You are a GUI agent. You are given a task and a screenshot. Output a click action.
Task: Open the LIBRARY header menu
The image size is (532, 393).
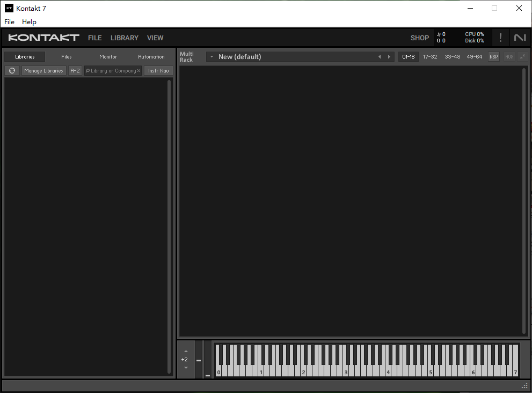125,38
